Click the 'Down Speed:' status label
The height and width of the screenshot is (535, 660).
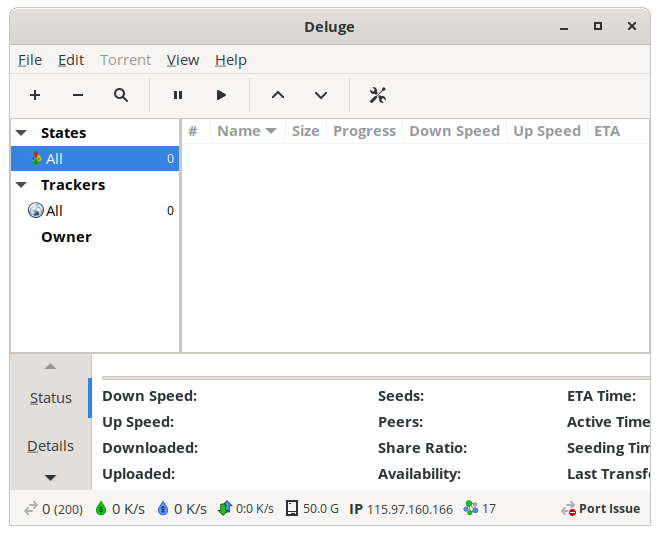pos(150,396)
